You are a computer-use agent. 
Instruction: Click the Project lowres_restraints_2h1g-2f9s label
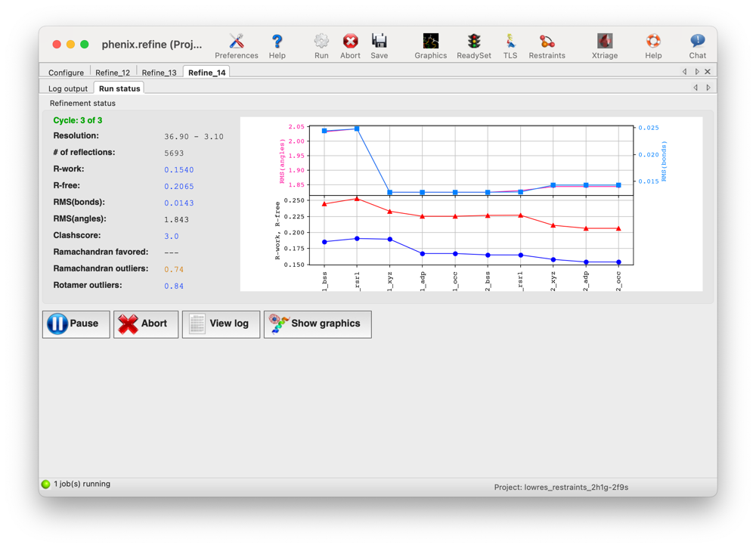pos(561,488)
